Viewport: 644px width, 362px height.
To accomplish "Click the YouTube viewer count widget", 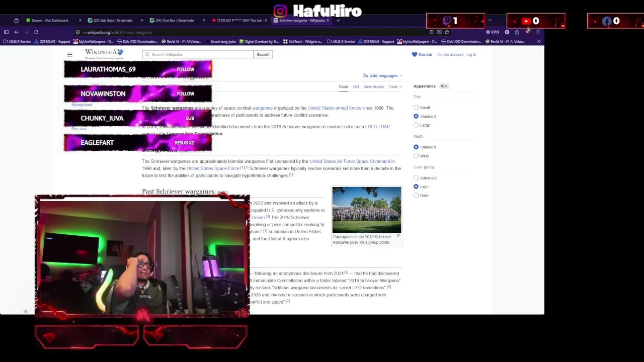I will pyautogui.click(x=536, y=21).
